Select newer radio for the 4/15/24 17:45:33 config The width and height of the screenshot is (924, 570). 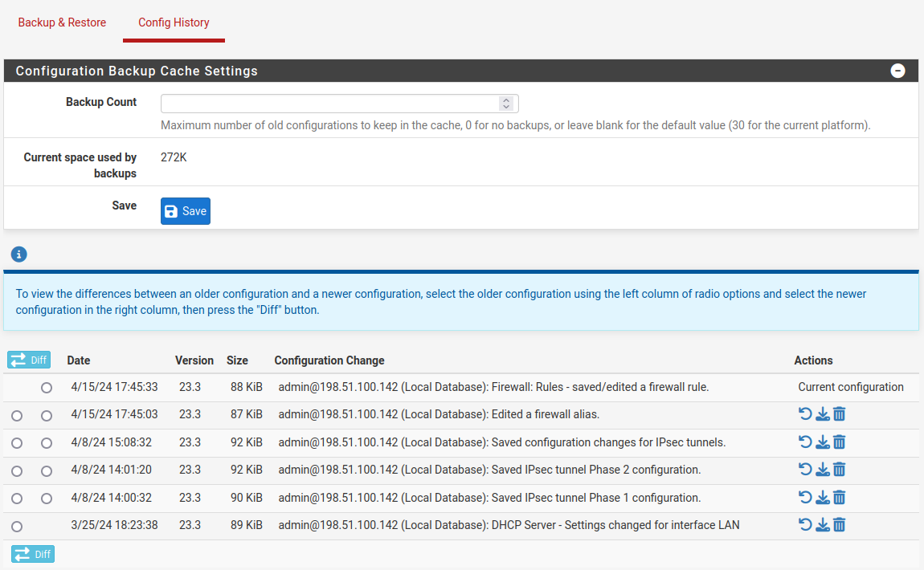click(47, 388)
